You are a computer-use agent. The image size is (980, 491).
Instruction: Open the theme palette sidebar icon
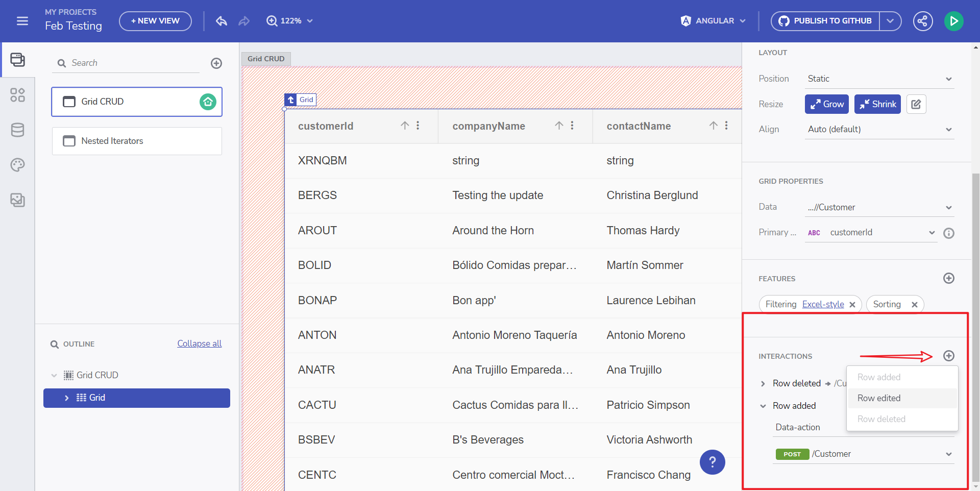coord(18,165)
